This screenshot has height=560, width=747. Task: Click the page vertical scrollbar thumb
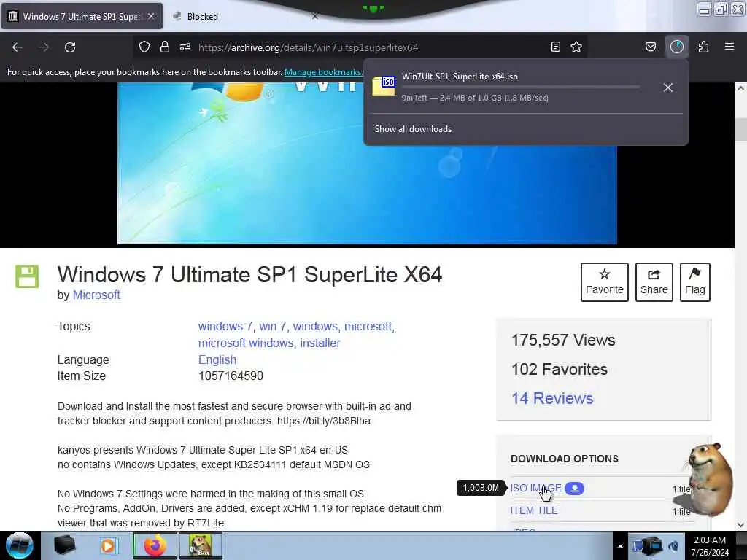(x=740, y=128)
